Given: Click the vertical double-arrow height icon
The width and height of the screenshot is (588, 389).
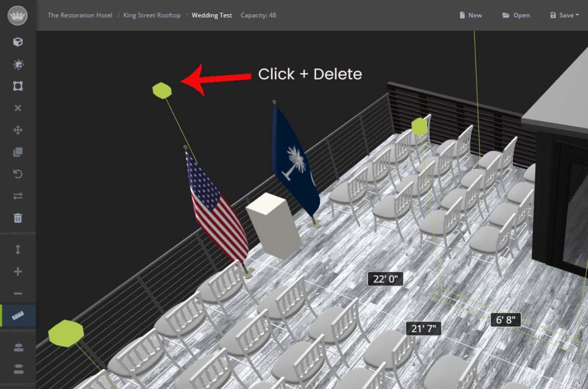Looking at the screenshot, I should point(18,249).
